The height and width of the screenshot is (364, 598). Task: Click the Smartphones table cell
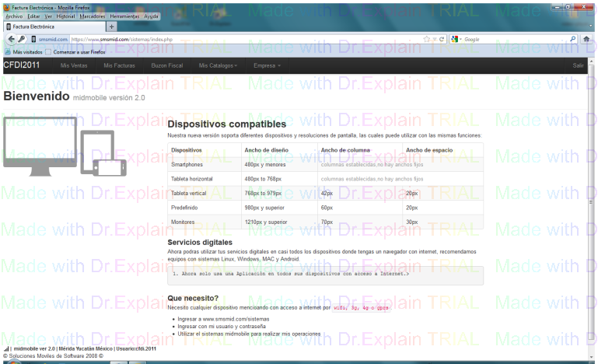tap(205, 164)
